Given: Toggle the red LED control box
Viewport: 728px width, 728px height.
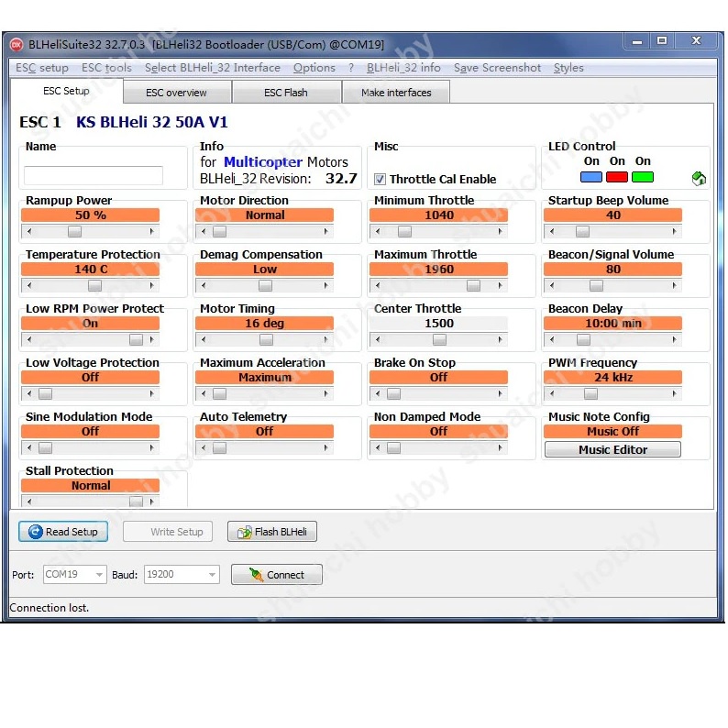Looking at the screenshot, I should coord(617,177).
